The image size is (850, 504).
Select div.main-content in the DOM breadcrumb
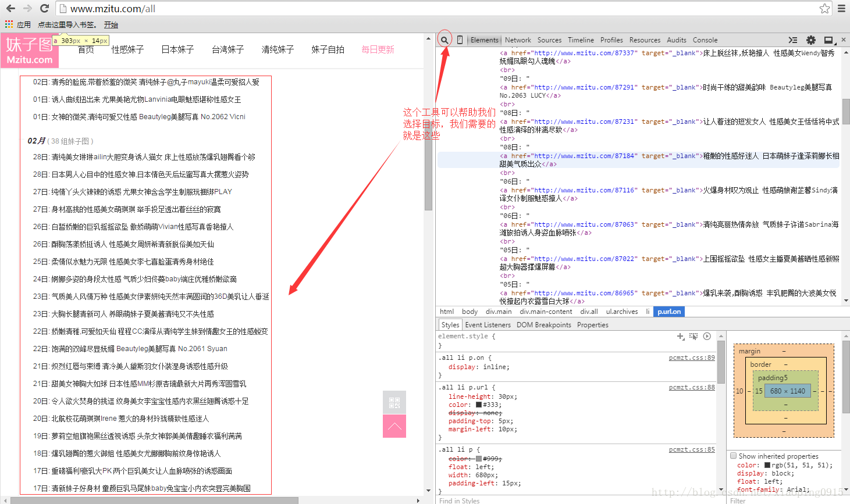[546, 312]
